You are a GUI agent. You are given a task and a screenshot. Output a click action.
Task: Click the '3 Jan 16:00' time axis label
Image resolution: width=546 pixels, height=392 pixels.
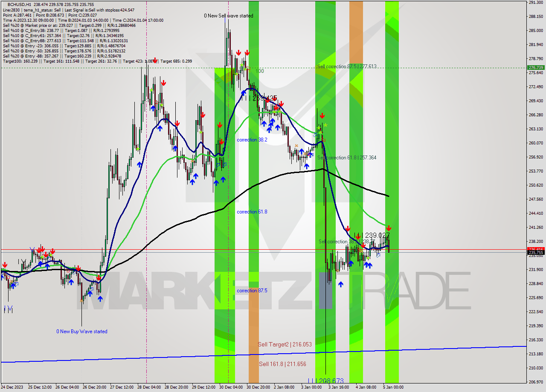click(x=339, y=387)
